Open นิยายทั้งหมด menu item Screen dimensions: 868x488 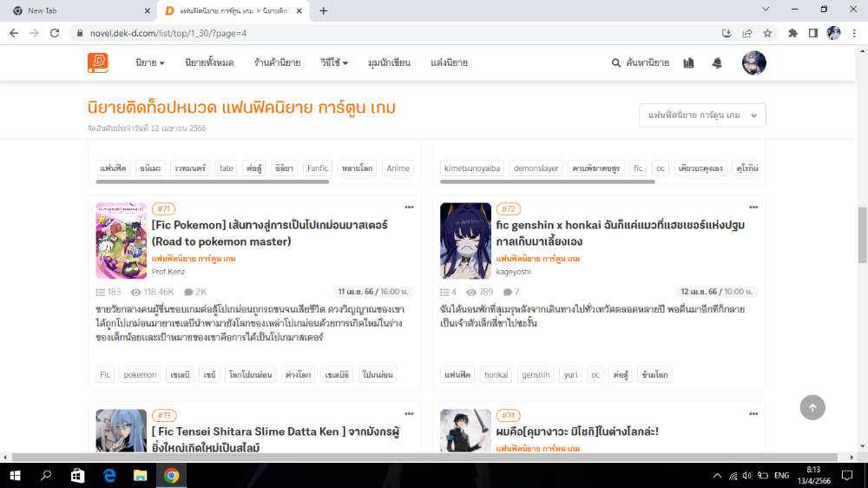click(x=209, y=63)
